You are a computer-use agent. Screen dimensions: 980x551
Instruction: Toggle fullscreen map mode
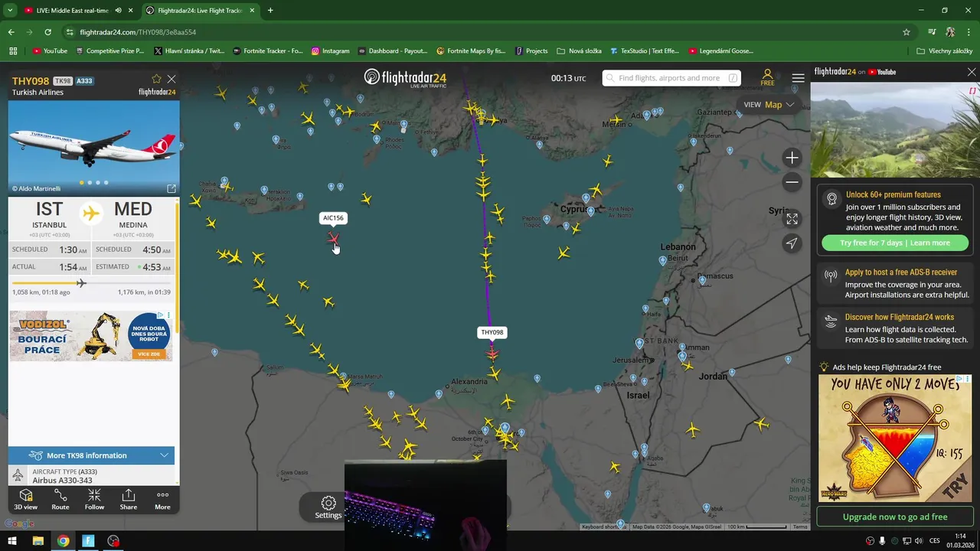pos(792,219)
